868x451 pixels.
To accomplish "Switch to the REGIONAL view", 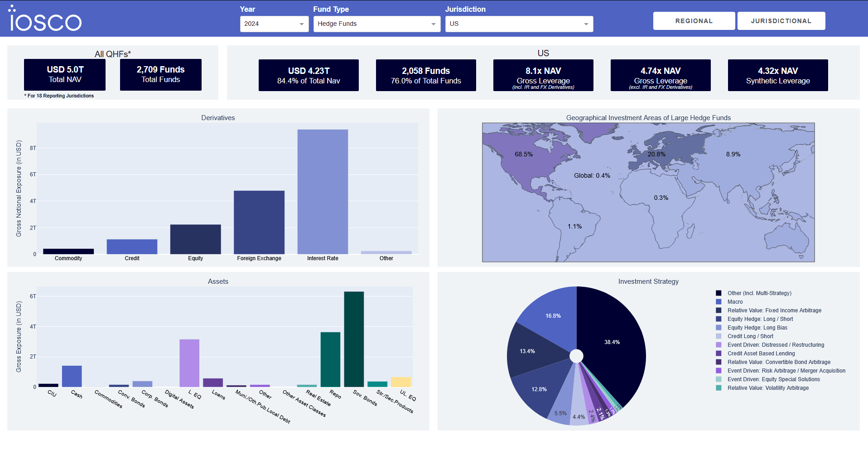I will [x=694, y=21].
